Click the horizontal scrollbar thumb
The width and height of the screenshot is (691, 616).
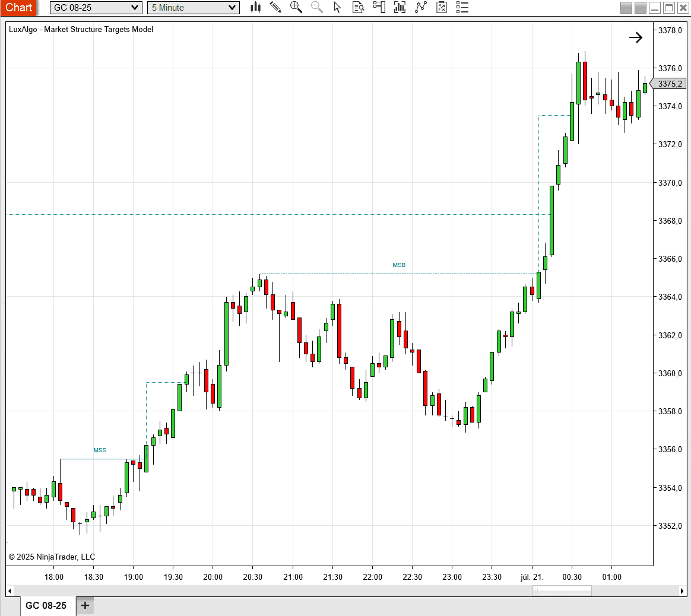[x=562, y=590]
